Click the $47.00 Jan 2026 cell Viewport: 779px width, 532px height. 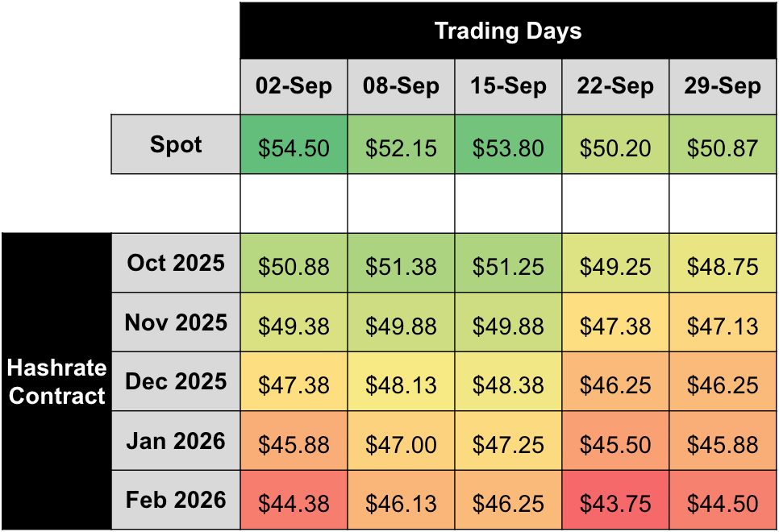pos(401,444)
